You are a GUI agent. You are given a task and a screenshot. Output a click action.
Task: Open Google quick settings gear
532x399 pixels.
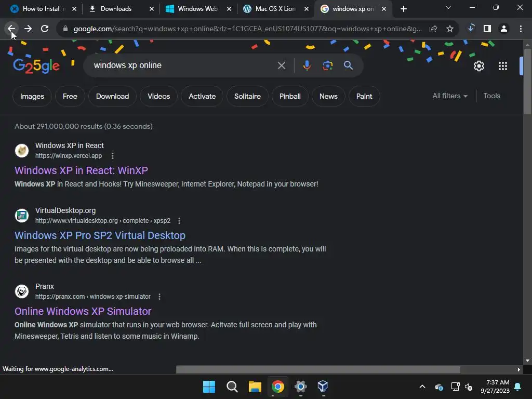pyautogui.click(x=478, y=66)
